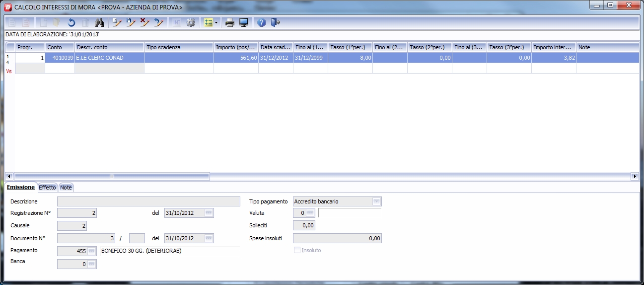Screen dimensions: 644x285
Task: Select the Emissione tab
Action: (x=20, y=187)
